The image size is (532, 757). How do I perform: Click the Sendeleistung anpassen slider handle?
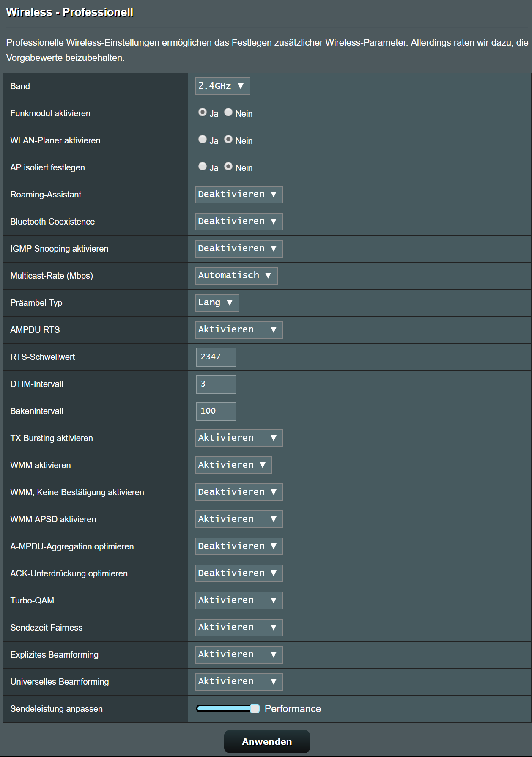pos(255,709)
